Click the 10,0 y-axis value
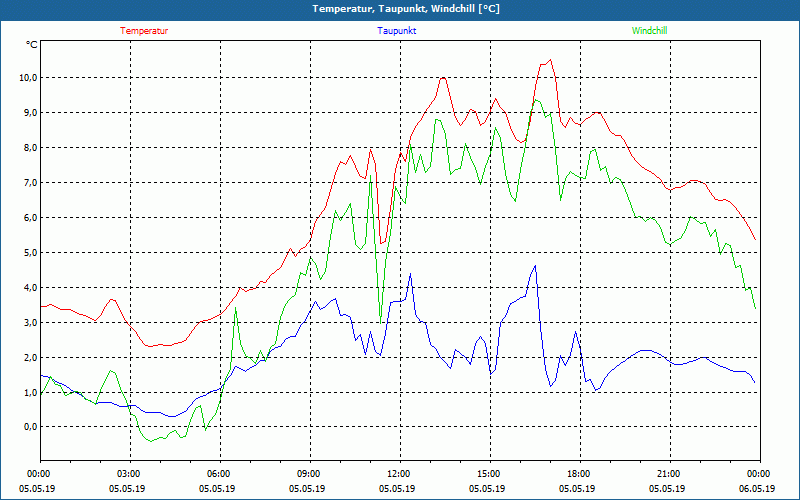 click(x=28, y=78)
